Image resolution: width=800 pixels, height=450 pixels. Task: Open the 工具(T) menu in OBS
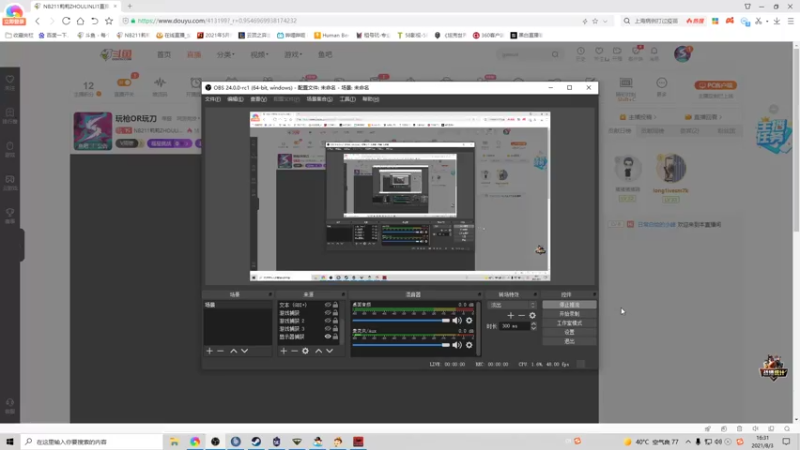click(x=347, y=99)
